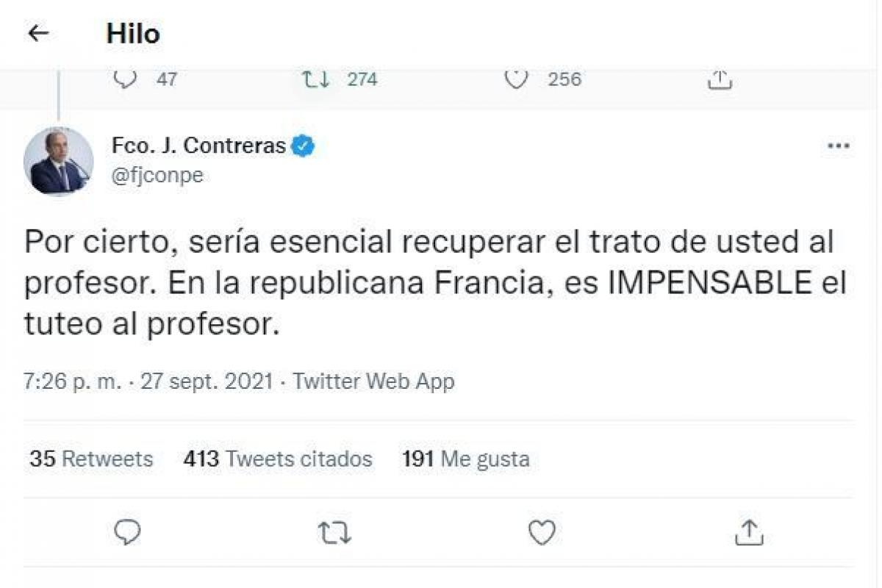The width and height of the screenshot is (882, 588).
Task: Reply to Fco. J. Contreras's tweet
Action: [128, 531]
